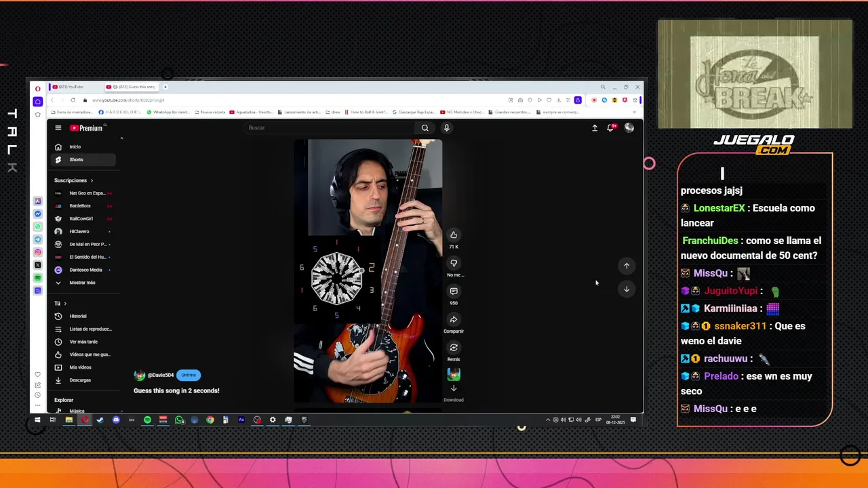Open Listas de reproducción

click(x=83, y=329)
